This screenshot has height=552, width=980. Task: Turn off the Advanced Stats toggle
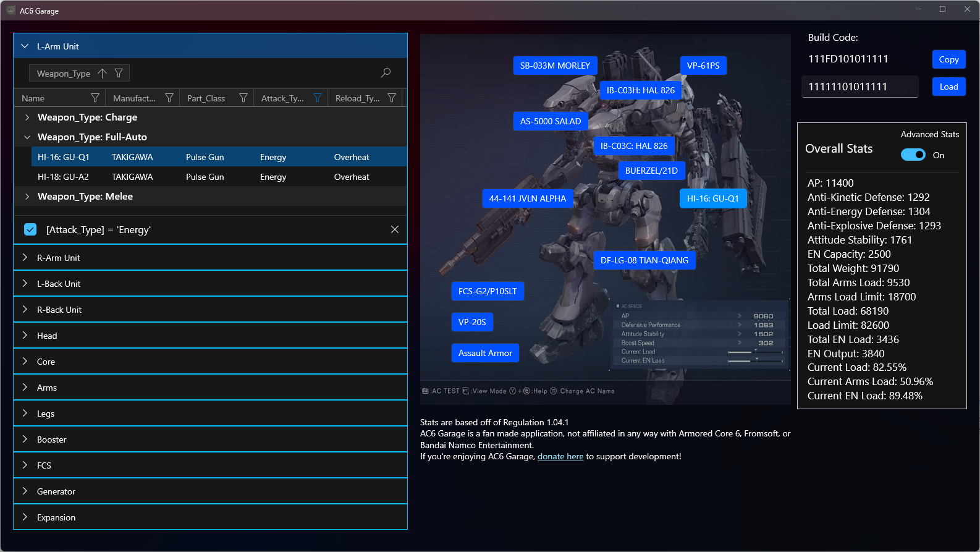pos(913,155)
